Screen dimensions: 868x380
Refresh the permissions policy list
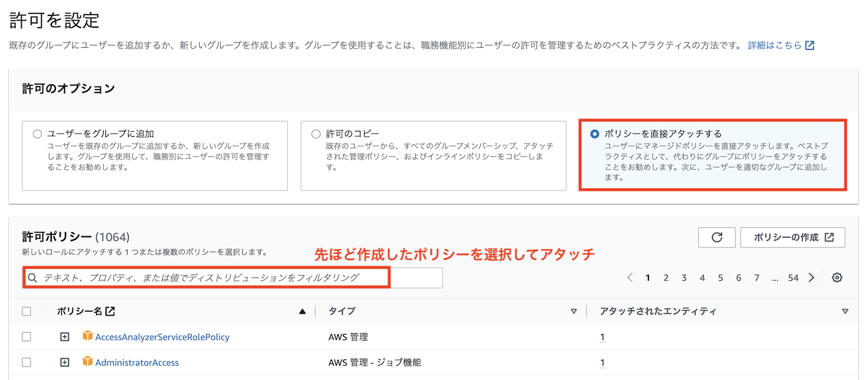pyautogui.click(x=717, y=237)
